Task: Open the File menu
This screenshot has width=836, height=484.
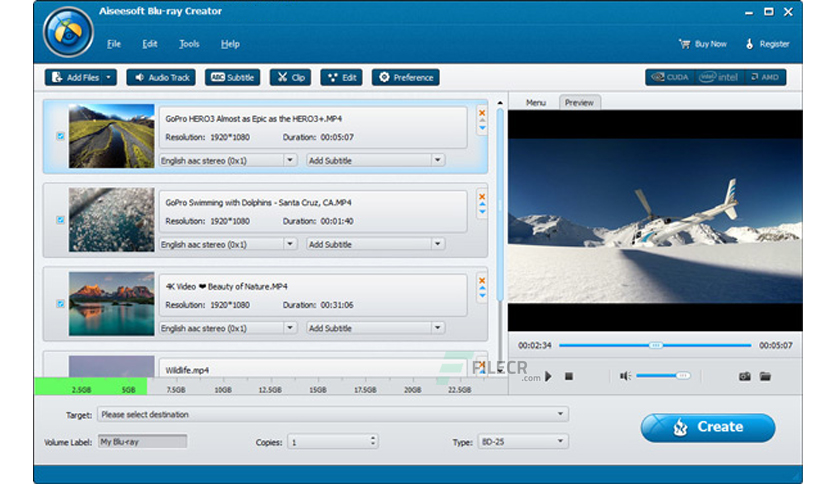Action: tap(114, 44)
